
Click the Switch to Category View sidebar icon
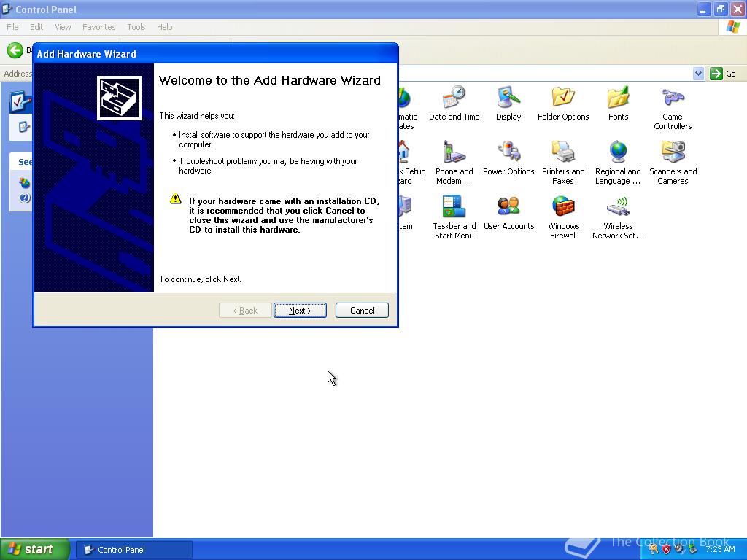23,127
